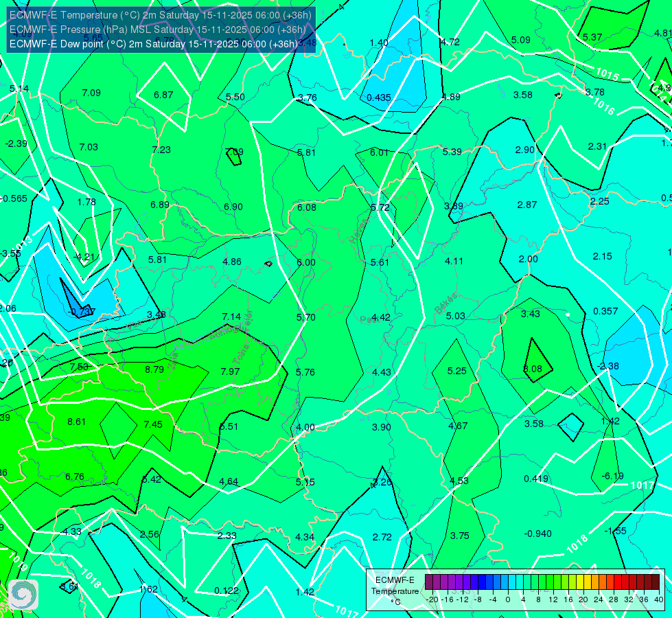Click the 5.72 temperature value

point(380,207)
